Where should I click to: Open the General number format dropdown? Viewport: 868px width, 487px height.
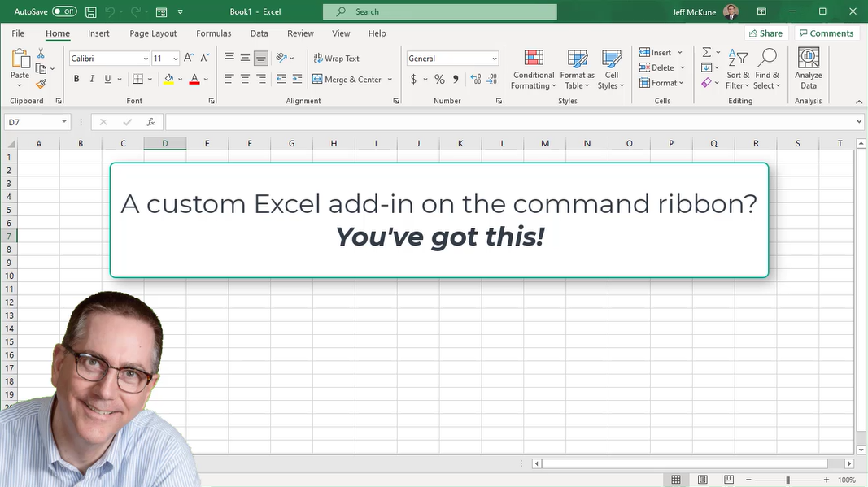click(x=494, y=59)
